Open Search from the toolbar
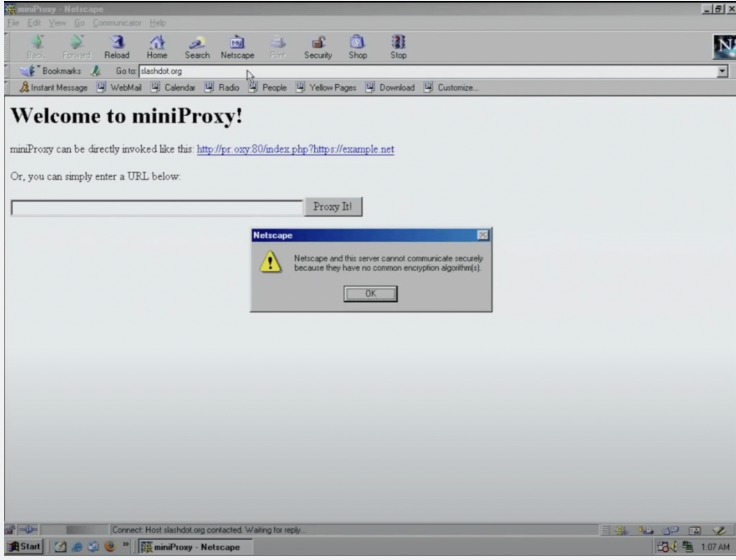Screen dimensions: 736x560 point(197,47)
